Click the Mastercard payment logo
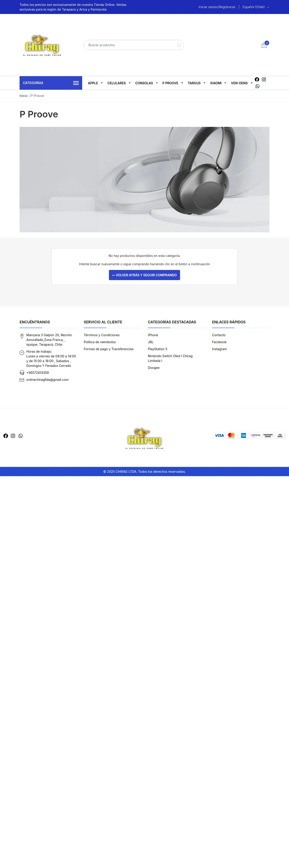 [231, 435]
